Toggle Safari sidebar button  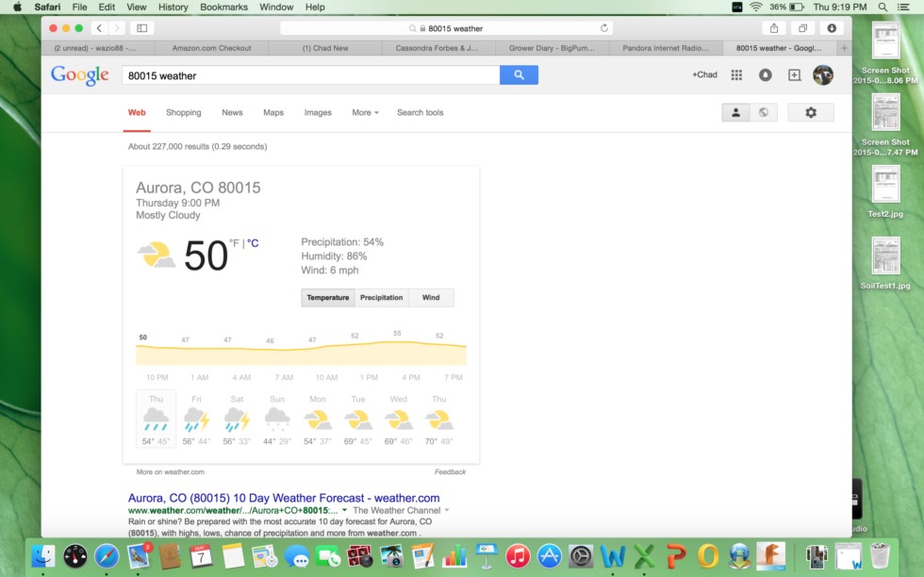(141, 28)
